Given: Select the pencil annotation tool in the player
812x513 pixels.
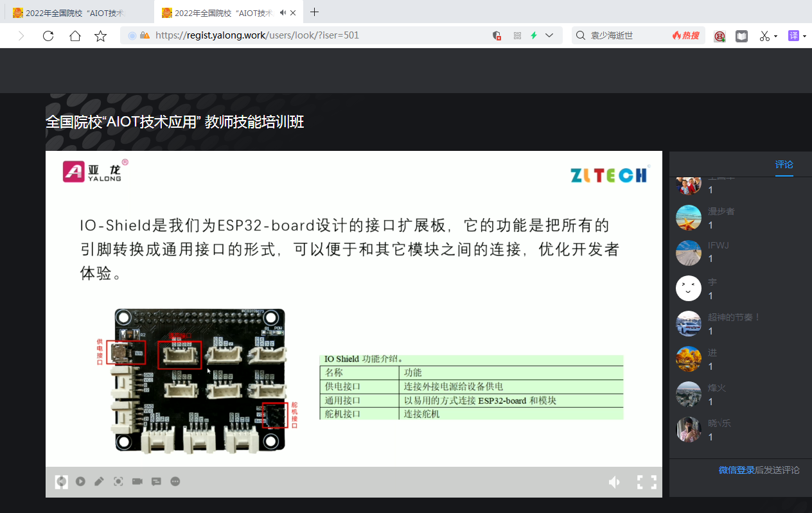Looking at the screenshot, I should [99, 482].
